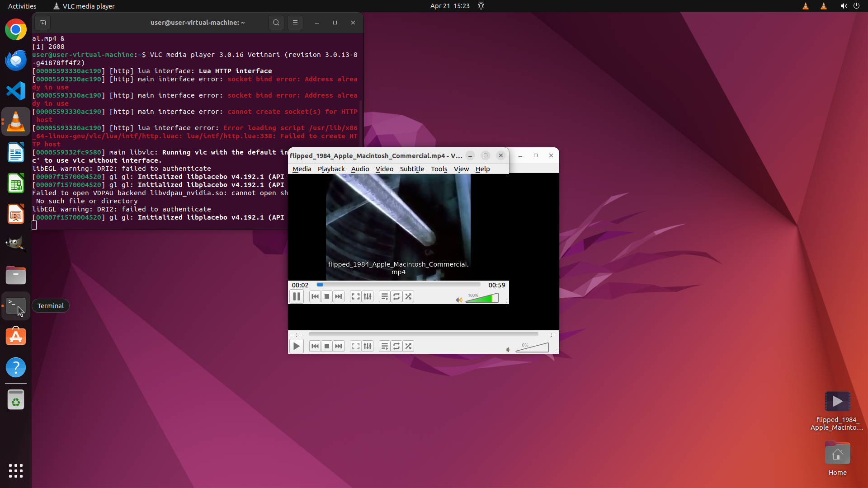
Task: Open the Playback menu
Action: point(331,169)
